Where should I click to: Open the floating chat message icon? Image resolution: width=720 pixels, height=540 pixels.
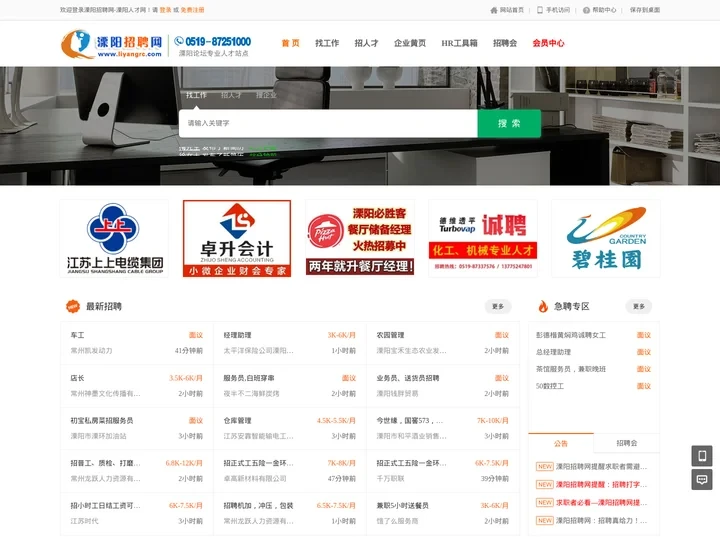tap(702, 480)
